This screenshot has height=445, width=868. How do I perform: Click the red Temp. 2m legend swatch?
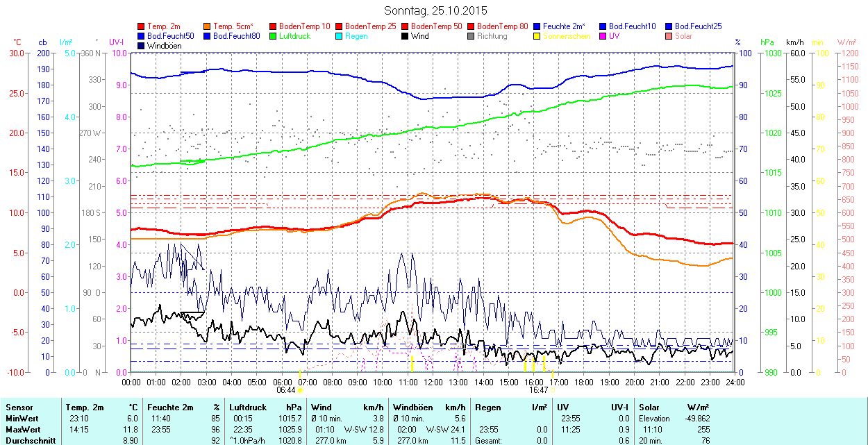(141, 26)
